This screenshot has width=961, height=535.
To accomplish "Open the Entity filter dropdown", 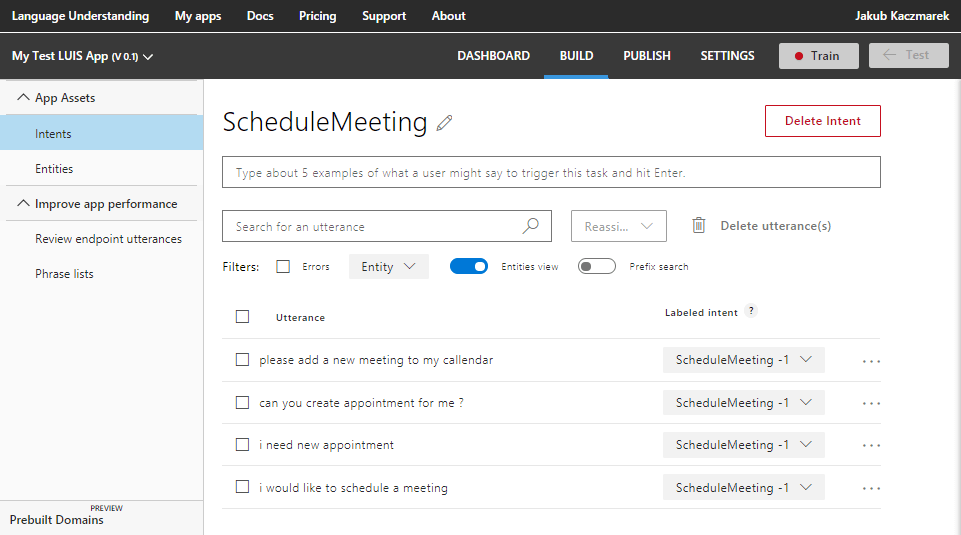I will [x=389, y=267].
